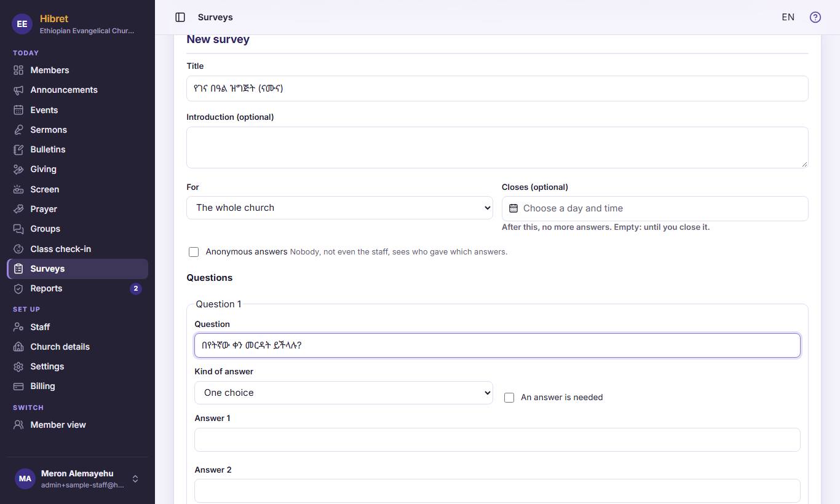Switch language using the EN button

point(788,17)
